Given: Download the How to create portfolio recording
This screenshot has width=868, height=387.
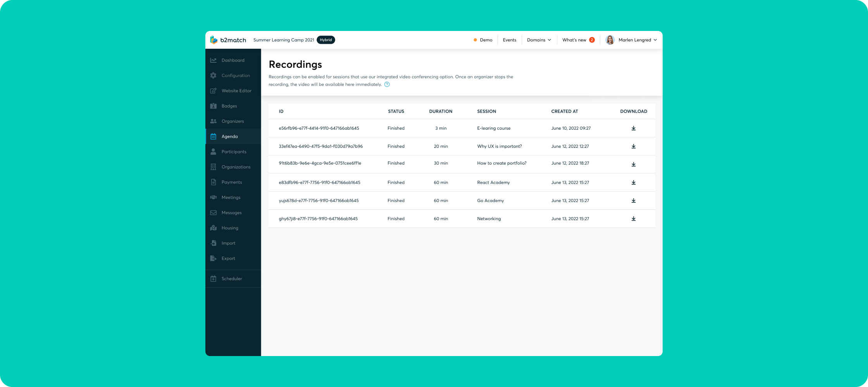Looking at the screenshot, I should (x=634, y=164).
